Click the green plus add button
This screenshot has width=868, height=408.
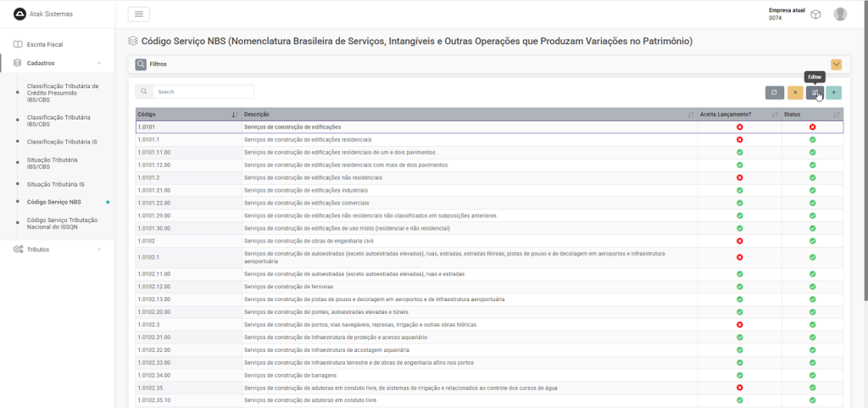[834, 92]
